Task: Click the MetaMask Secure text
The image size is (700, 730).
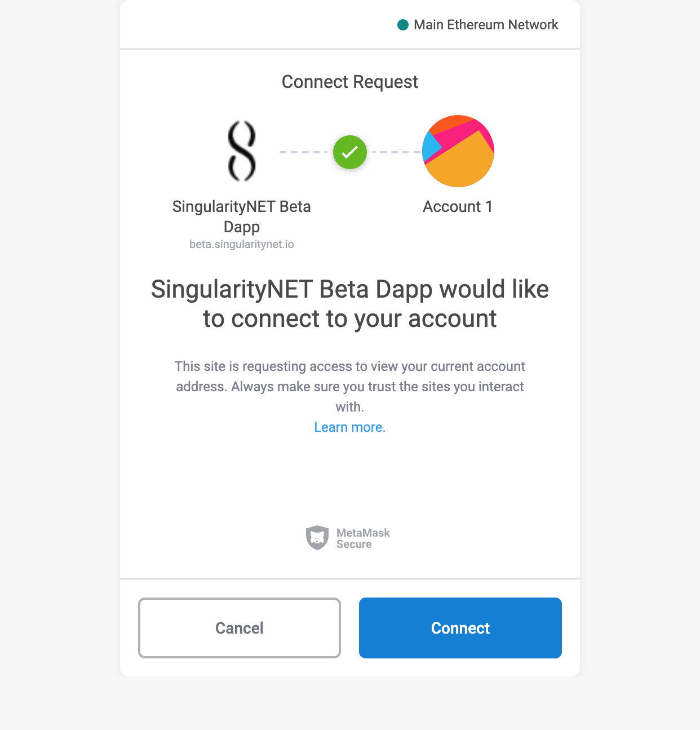Action: click(362, 538)
